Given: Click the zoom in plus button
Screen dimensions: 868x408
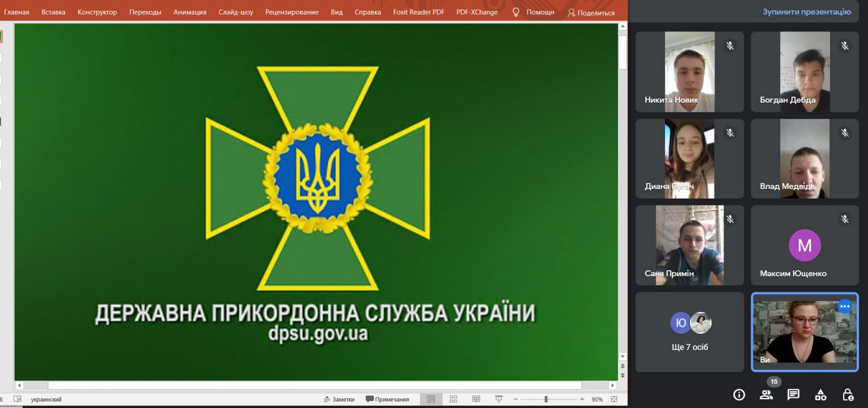Looking at the screenshot, I should click(x=582, y=399).
